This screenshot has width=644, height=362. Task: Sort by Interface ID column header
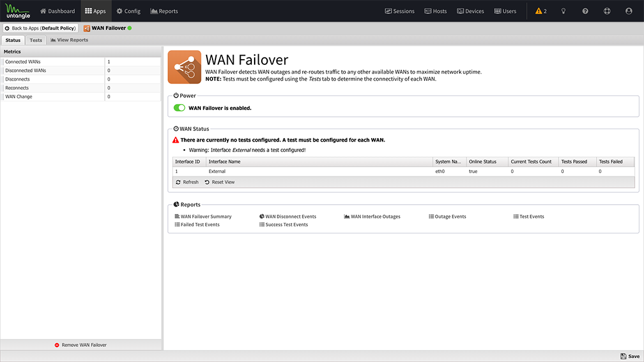pyautogui.click(x=189, y=162)
